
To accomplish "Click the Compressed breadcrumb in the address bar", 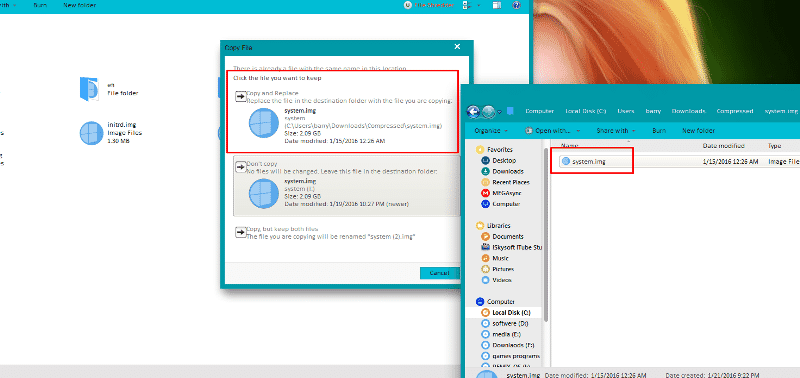I will pos(736,111).
